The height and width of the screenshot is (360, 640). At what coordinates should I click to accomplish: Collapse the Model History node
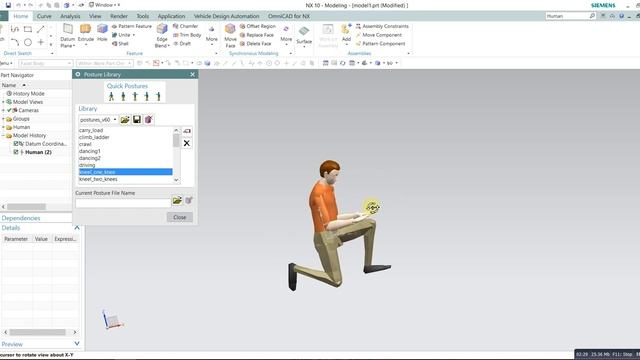3,136
